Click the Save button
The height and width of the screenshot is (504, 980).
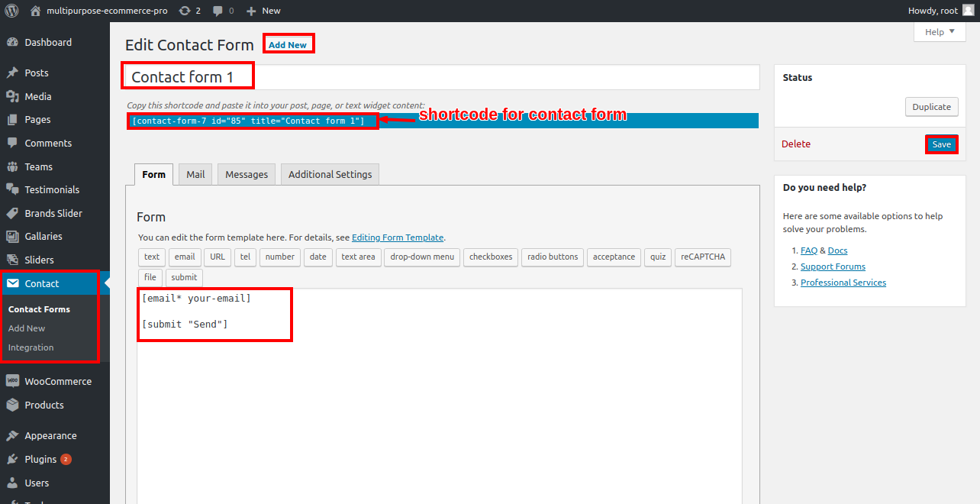click(942, 144)
